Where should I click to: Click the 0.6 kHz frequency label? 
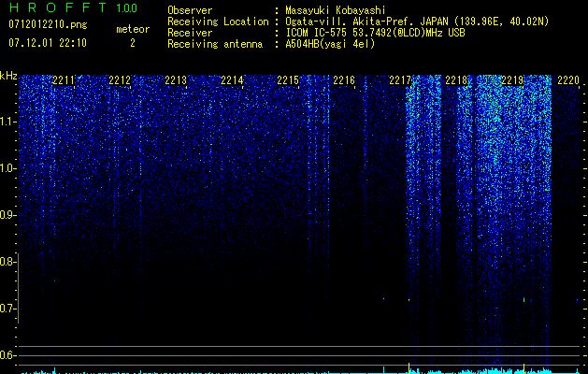tap(8, 355)
